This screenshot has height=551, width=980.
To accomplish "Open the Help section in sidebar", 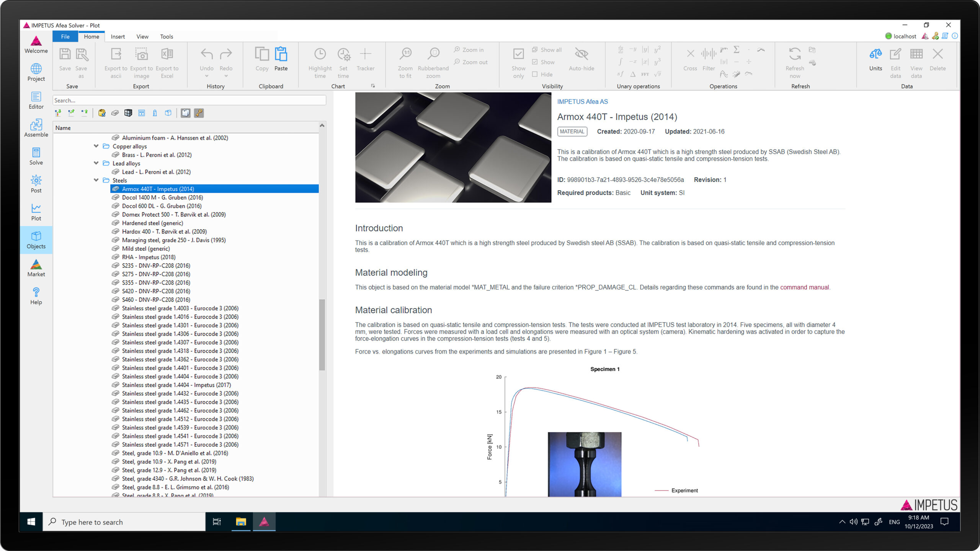I will tap(36, 296).
